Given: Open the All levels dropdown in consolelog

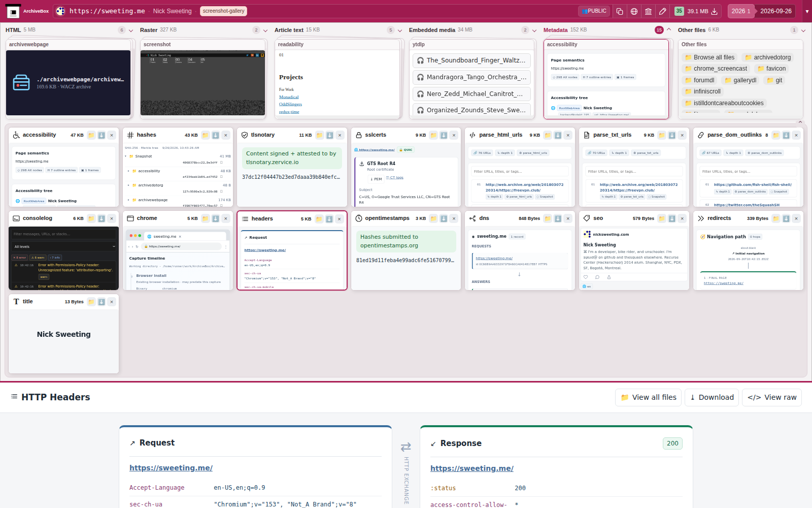Looking at the screenshot, I should click(x=64, y=246).
